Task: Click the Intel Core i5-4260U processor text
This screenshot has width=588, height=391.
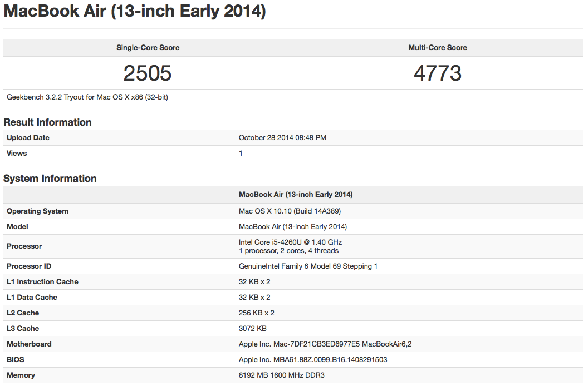Action: 290,242
